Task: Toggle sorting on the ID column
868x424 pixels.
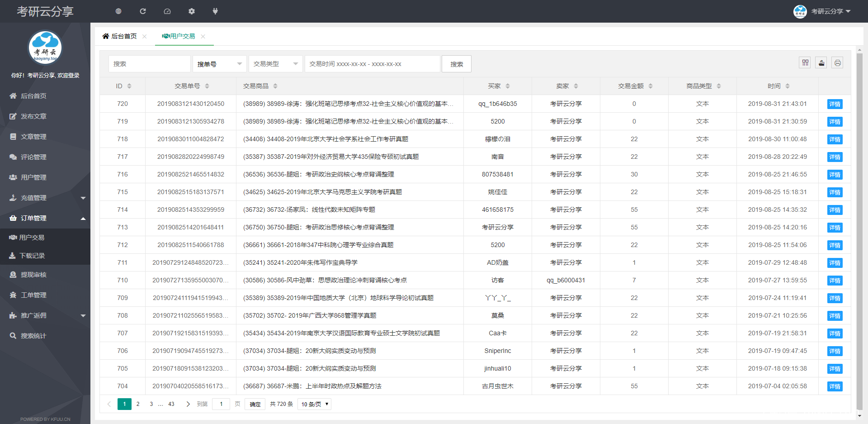Action: 129,86
